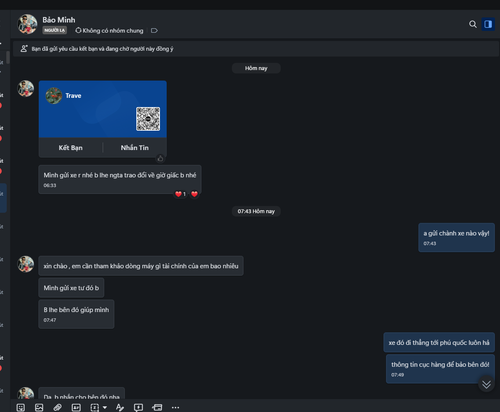
Task: Expand the screenshot options dropdown arrow
Action: coord(105,407)
